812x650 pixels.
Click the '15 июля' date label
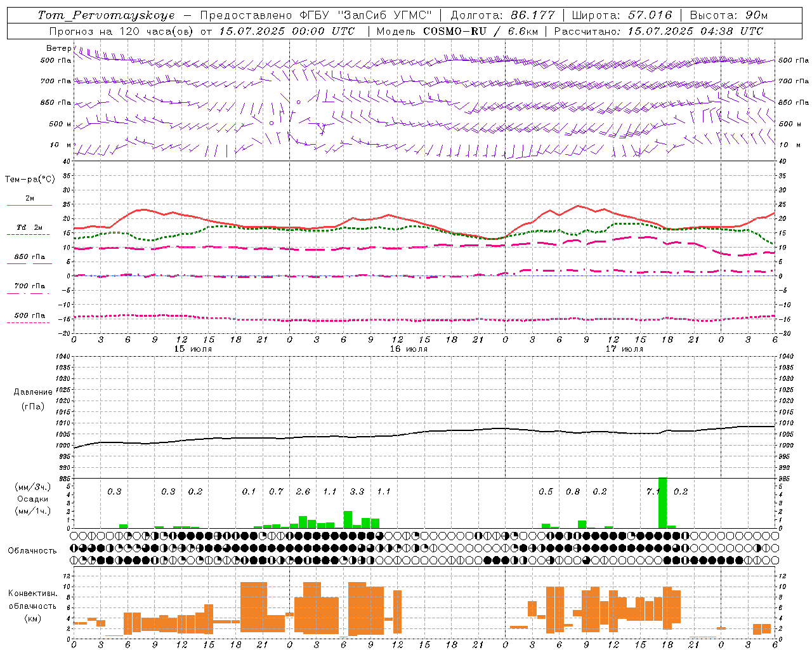coord(193,349)
